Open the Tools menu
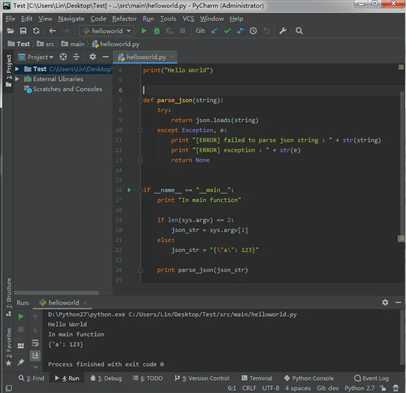 168,19
